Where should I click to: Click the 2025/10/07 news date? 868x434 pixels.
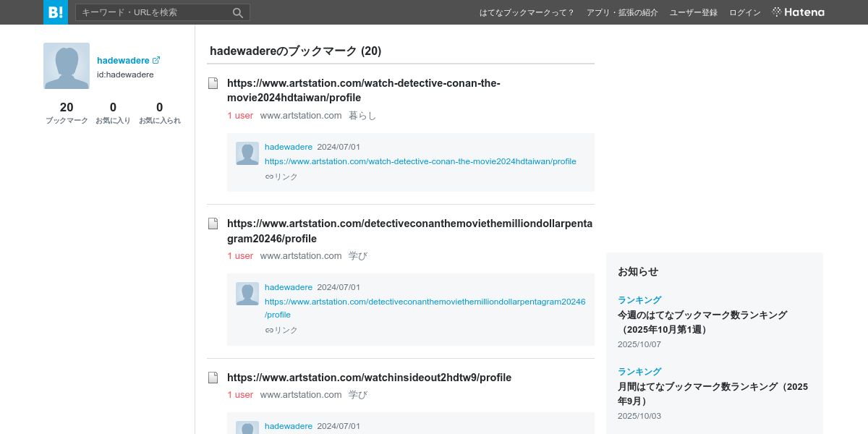[639, 344]
